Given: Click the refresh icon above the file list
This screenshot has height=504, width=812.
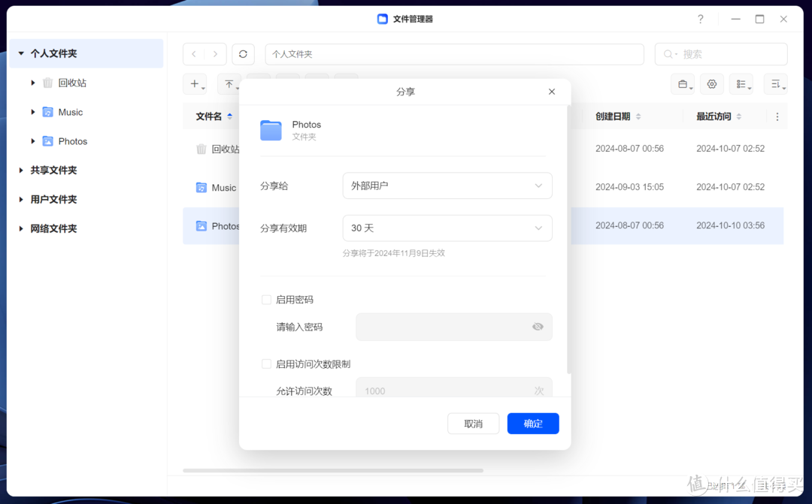Looking at the screenshot, I should pos(242,54).
